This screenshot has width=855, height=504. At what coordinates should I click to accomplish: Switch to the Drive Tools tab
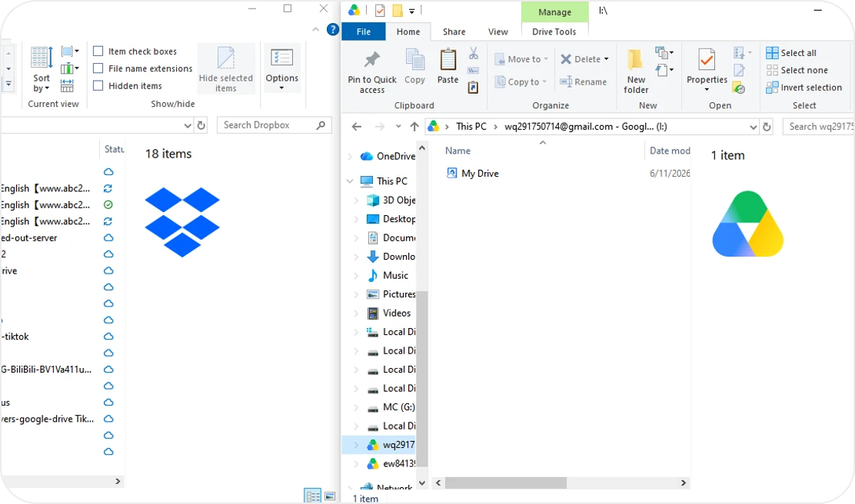pyautogui.click(x=554, y=31)
